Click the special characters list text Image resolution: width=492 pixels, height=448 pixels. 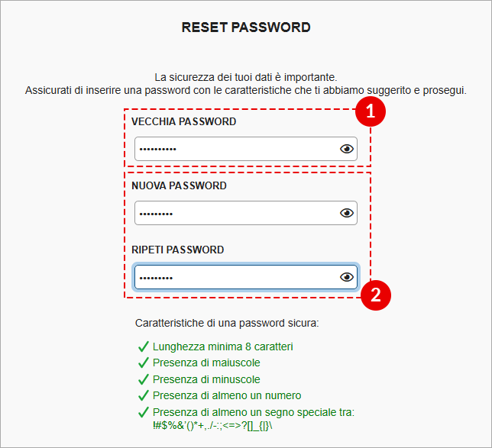click(x=212, y=426)
